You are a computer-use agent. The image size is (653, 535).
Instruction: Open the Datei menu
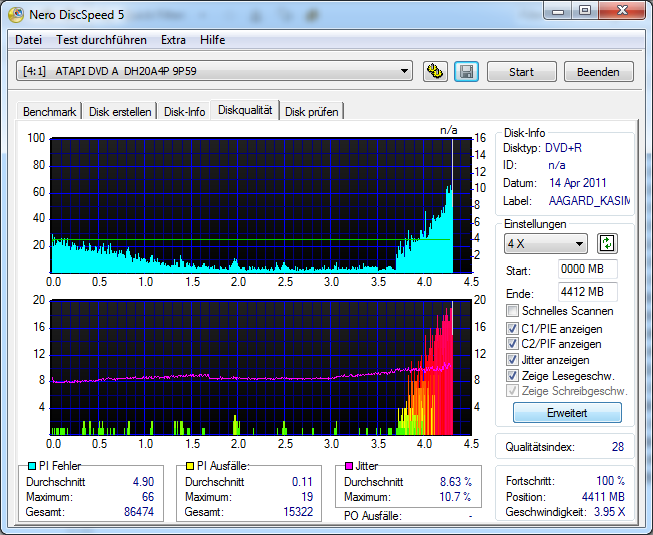(28, 40)
